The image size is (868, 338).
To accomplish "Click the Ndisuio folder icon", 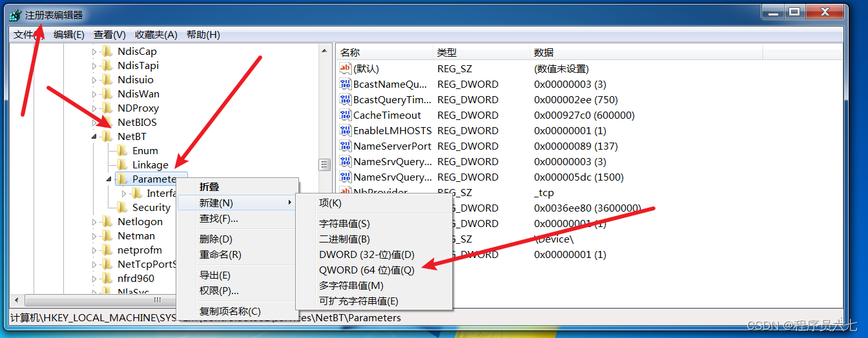I will [x=107, y=80].
